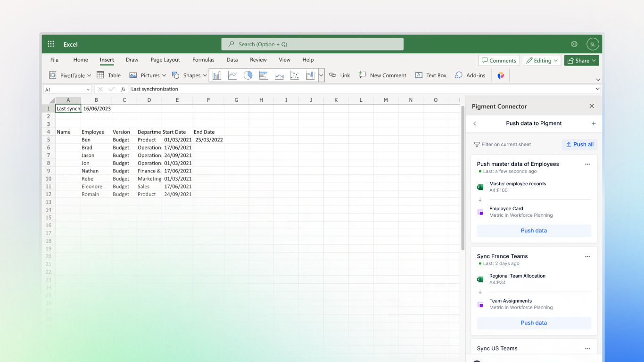Screen dimensions: 644x362
Task: Push data for Employee Card
Action: (534, 230)
